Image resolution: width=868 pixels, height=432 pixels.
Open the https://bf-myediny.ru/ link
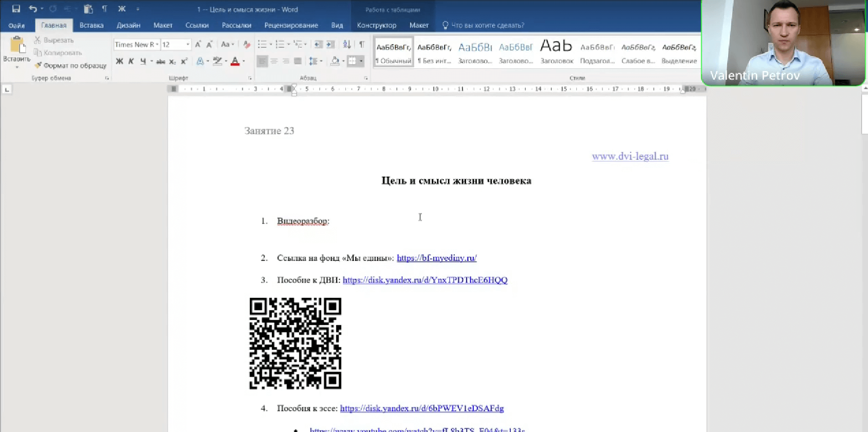(x=437, y=258)
